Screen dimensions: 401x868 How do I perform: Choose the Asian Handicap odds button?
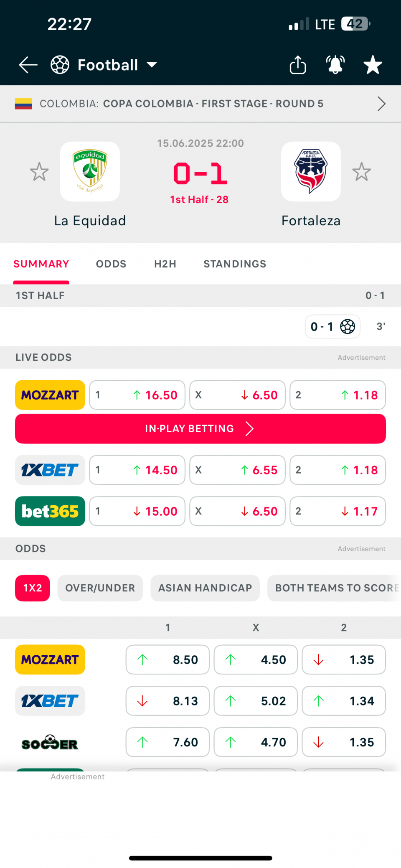click(205, 588)
